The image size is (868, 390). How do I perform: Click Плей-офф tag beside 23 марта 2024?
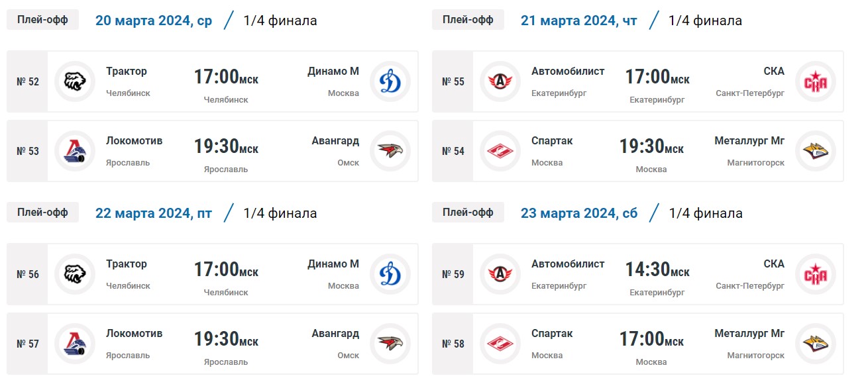(468, 213)
